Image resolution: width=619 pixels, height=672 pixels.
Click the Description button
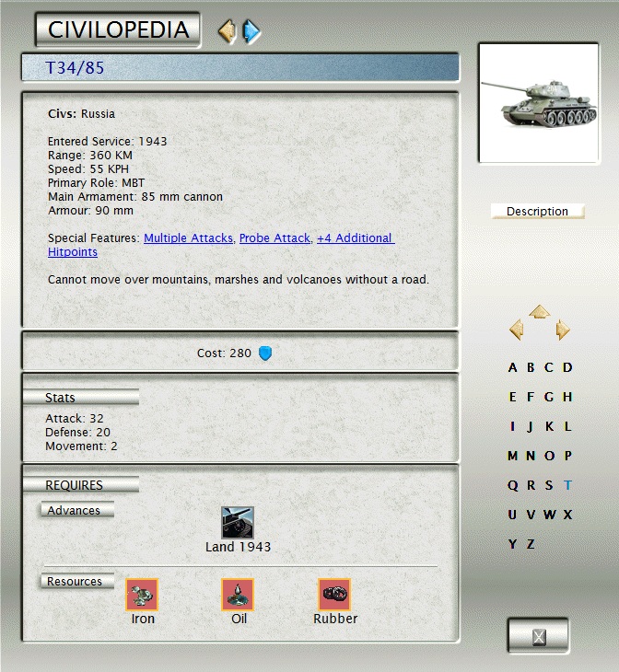click(x=538, y=212)
